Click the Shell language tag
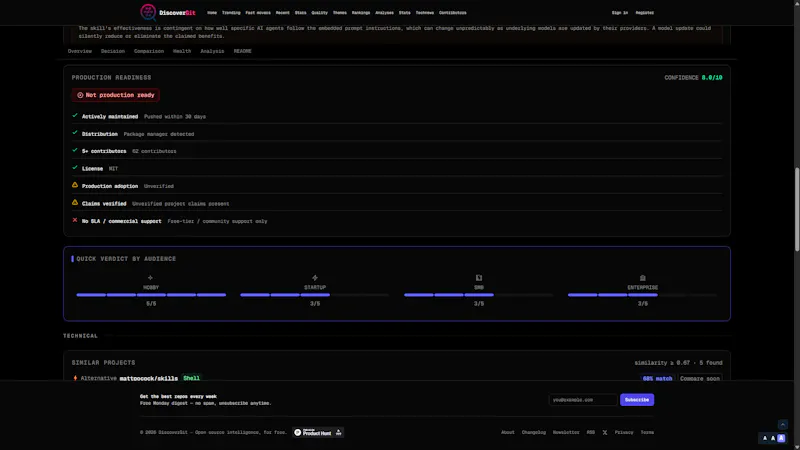This screenshot has width=800, height=450. tap(191, 378)
